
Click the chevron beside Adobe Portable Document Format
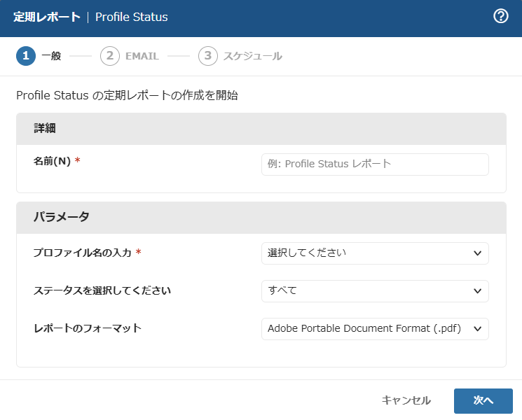(x=478, y=328)
